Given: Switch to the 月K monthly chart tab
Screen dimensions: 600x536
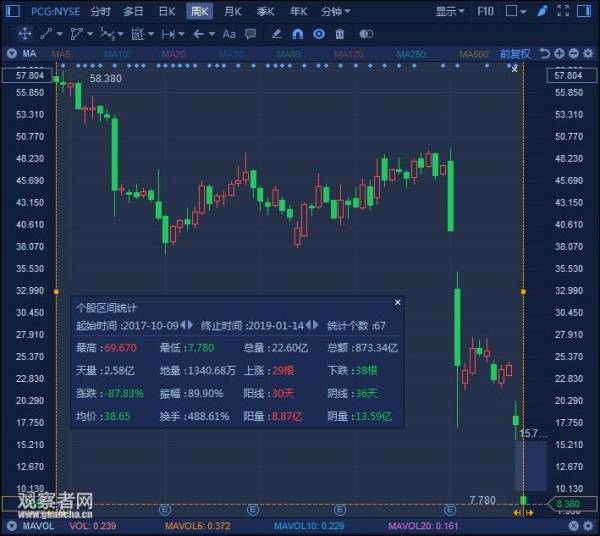Looking at the screenshot, I should [233, 11].
